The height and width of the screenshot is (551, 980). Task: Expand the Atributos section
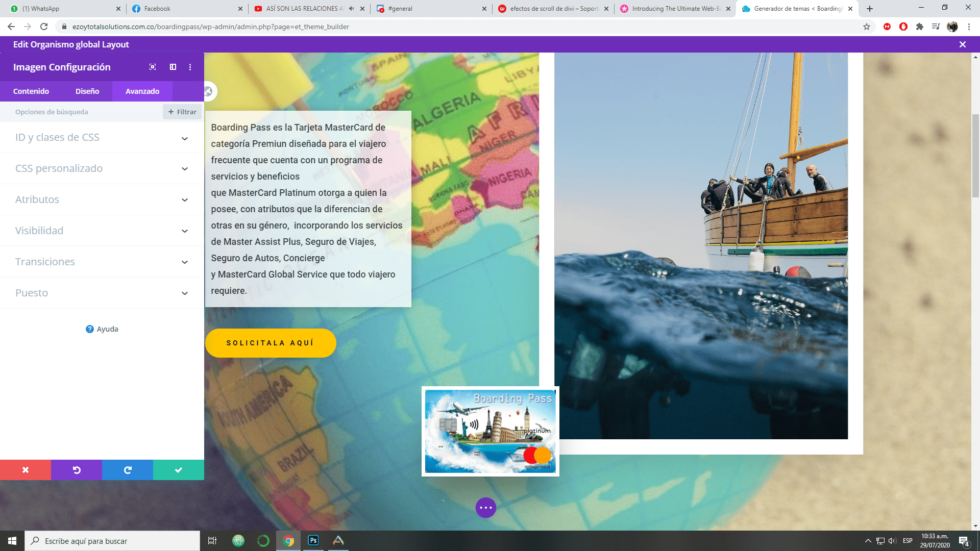tap(102, 199)
